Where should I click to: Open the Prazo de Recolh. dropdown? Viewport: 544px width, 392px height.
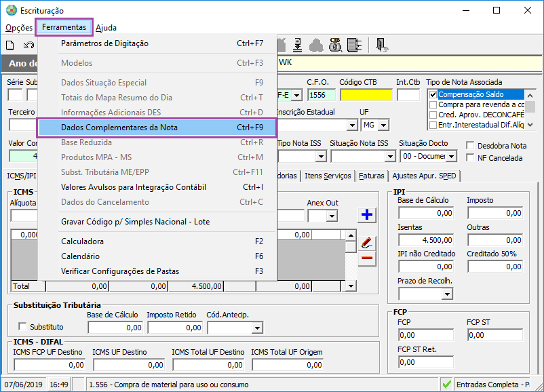(448, 294)
